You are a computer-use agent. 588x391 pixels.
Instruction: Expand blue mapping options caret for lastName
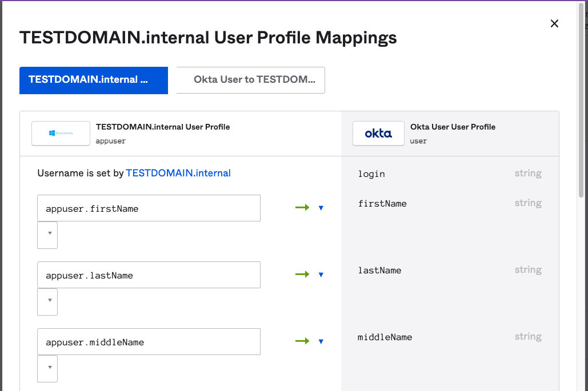321,275
